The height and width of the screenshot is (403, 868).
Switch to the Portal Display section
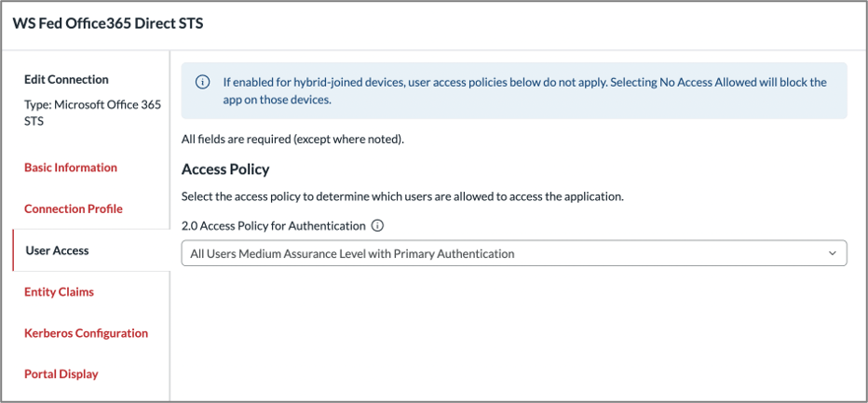tap(61, 373)
